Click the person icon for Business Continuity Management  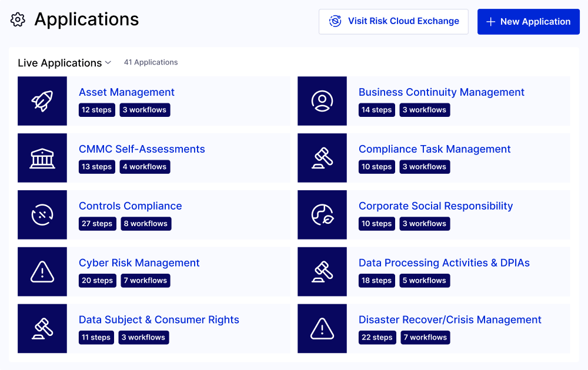(322, 101)
